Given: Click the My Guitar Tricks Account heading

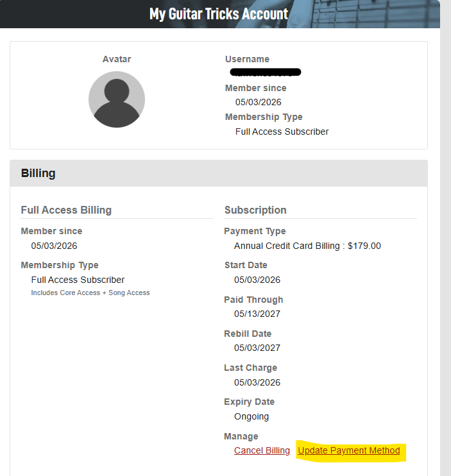Looking at the screenshot, I should 219,14.
